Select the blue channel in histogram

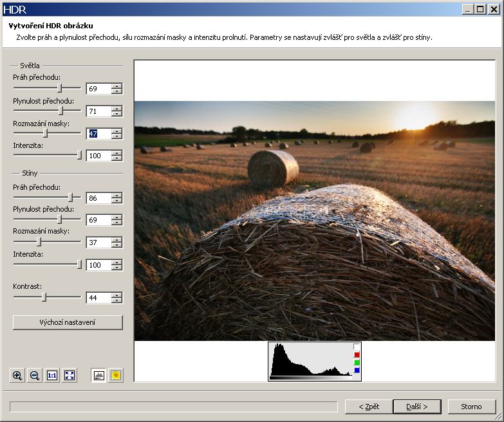357,370
